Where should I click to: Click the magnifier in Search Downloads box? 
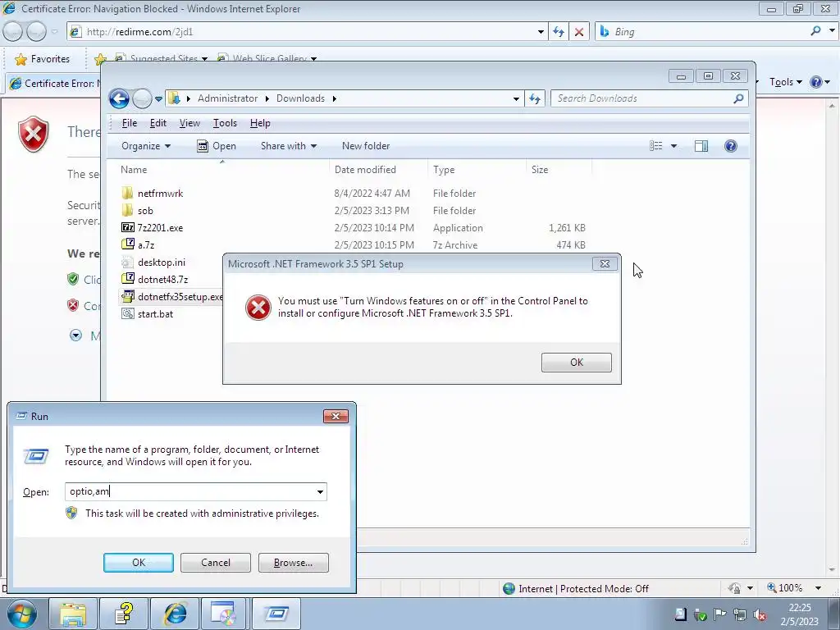click(738, 98)
